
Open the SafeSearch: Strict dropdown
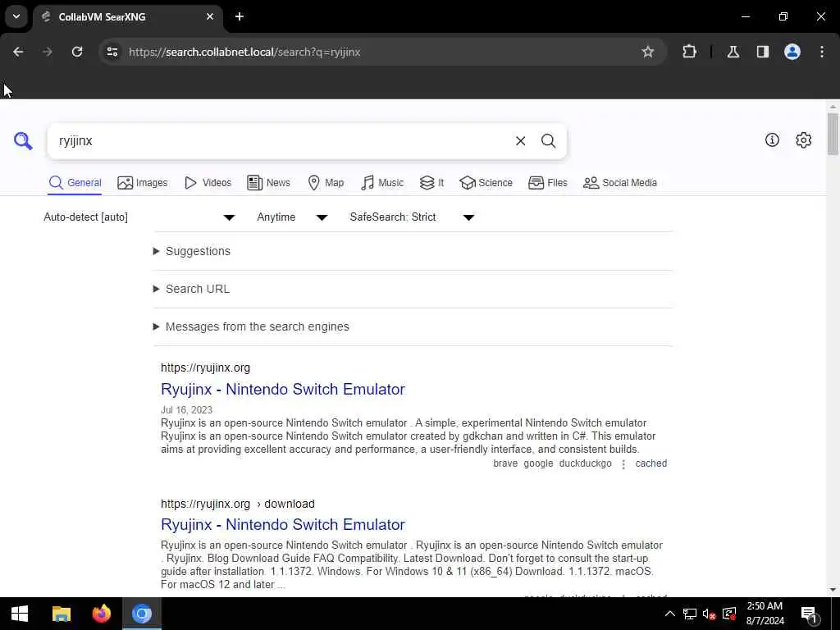coord(412,217)
